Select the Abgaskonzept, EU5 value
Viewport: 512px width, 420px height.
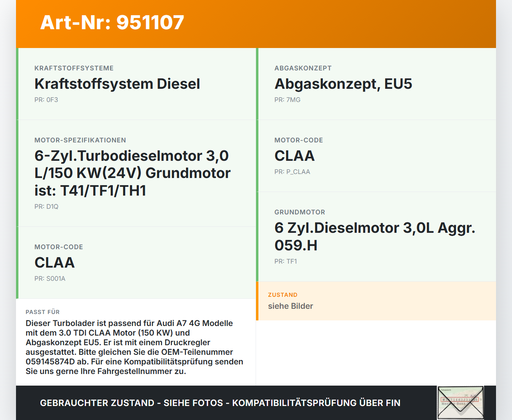point(343,84)
